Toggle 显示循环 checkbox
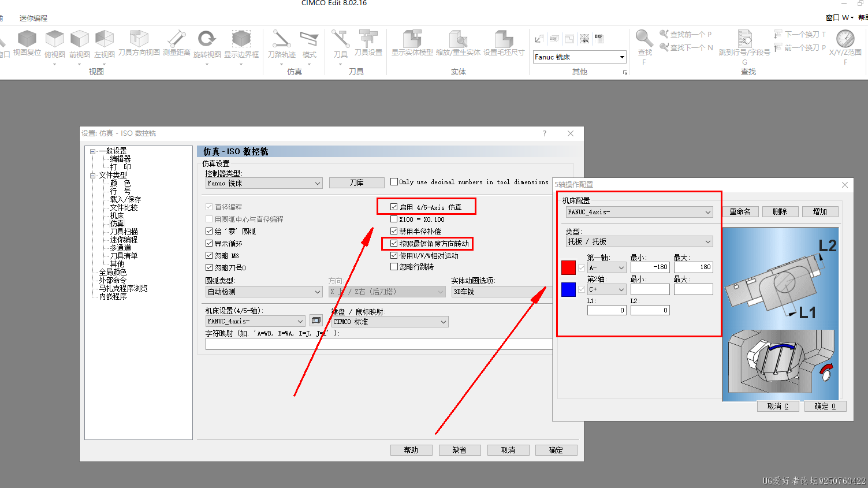This screenshot has width=868, height=488. pyautogui.click(x=209, y=243)
